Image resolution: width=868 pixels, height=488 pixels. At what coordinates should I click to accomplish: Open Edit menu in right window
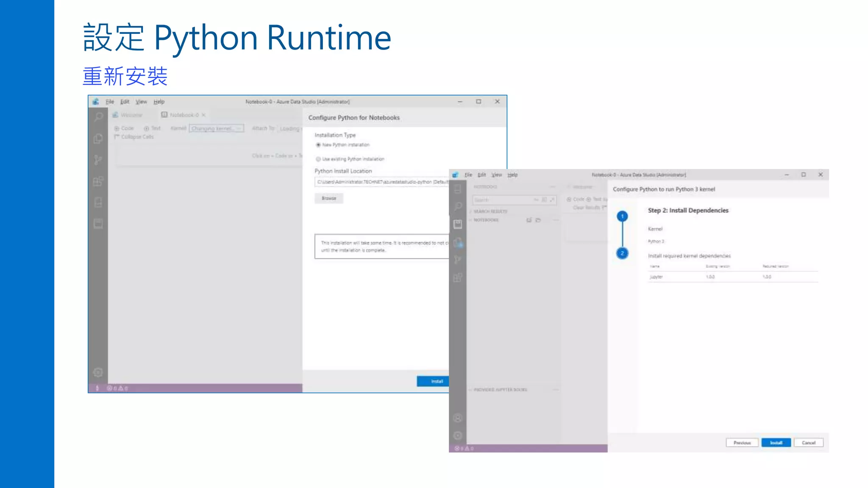point(482,175)
